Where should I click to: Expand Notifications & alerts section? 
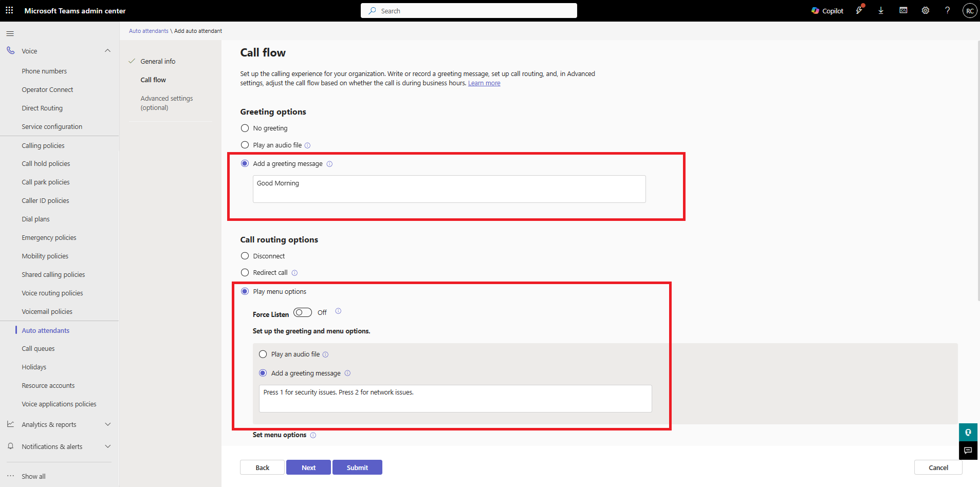click(107, 446)
